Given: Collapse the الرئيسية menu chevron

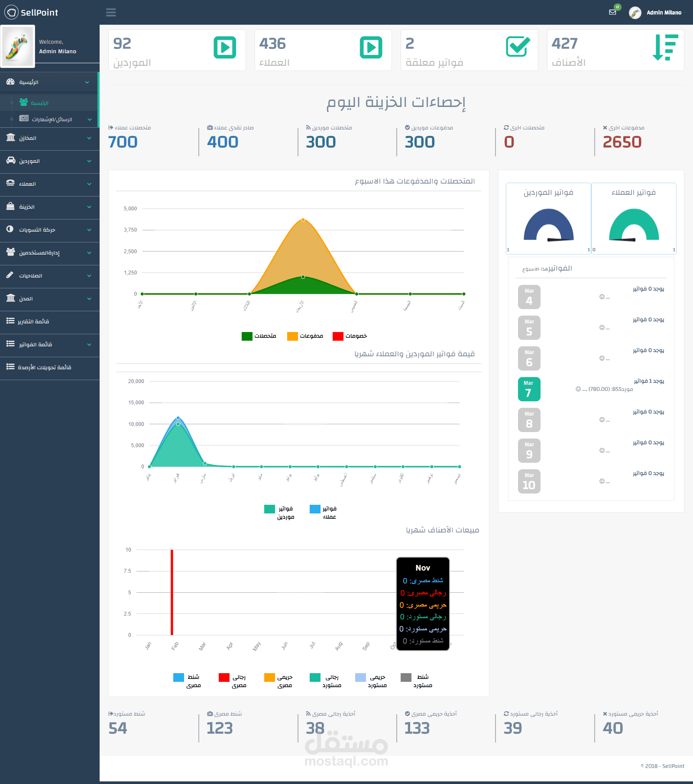Looking at the screenshot, I should click(x=87, y=82).
